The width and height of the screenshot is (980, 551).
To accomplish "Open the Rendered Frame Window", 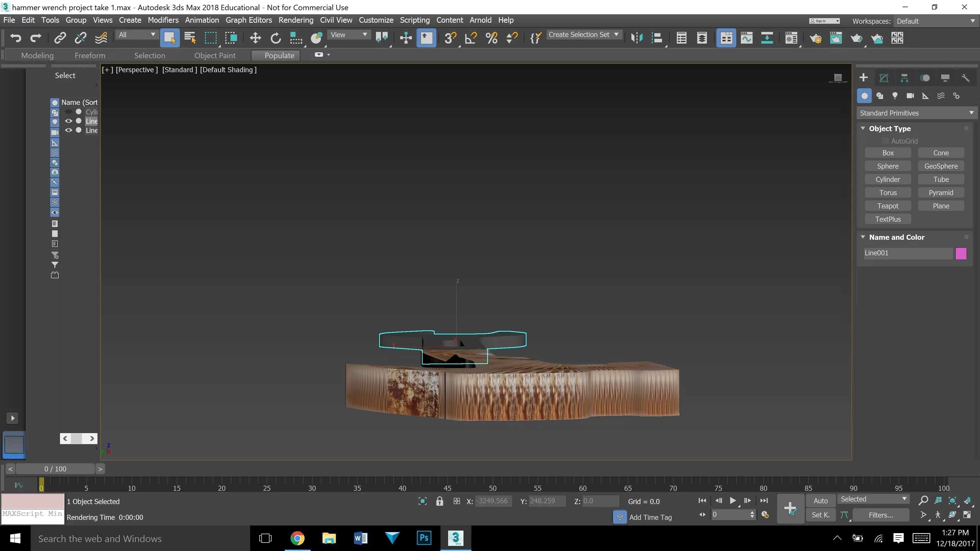I will 836,38.
